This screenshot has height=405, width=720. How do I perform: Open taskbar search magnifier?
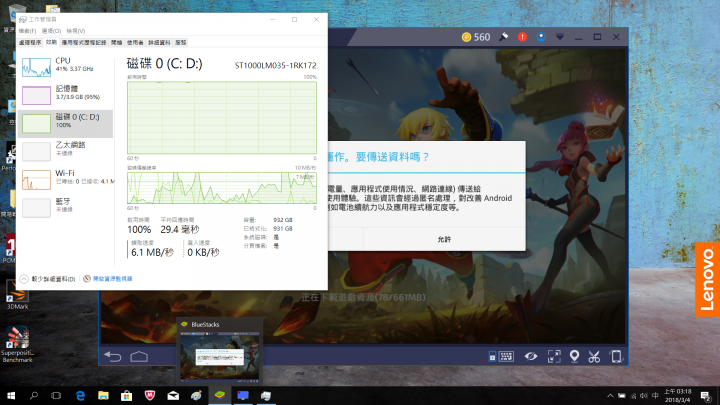pyautogui.click(x=34, y=395)
